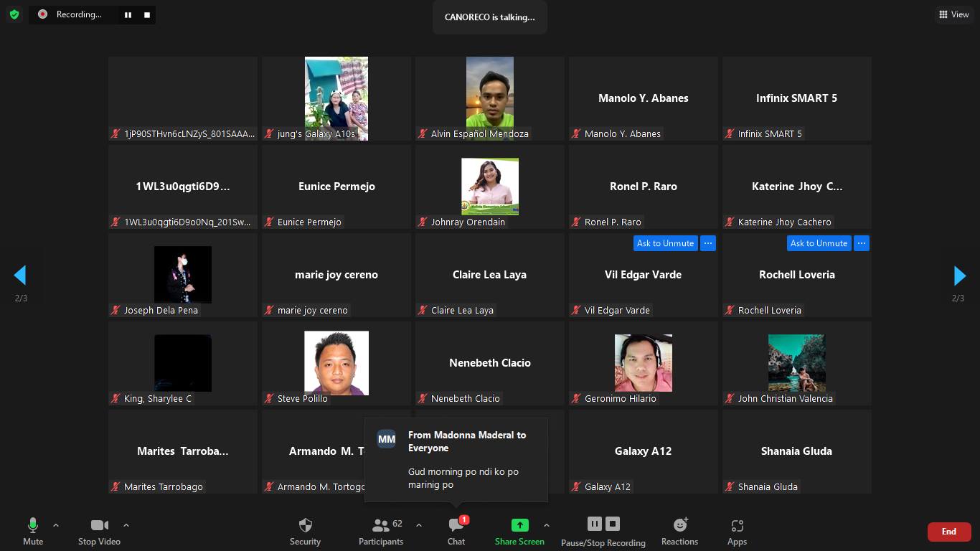The width and height of the screenshot is (980, 551).
Task: Expand video options arrow beside Stop Video
Action: [x=126, y=525]
